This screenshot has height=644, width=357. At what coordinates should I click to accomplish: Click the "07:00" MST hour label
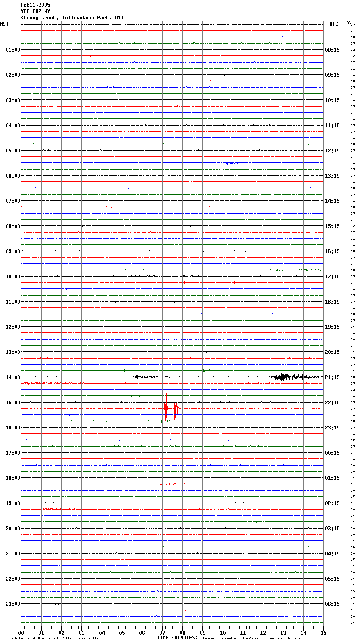click(13, 201)
